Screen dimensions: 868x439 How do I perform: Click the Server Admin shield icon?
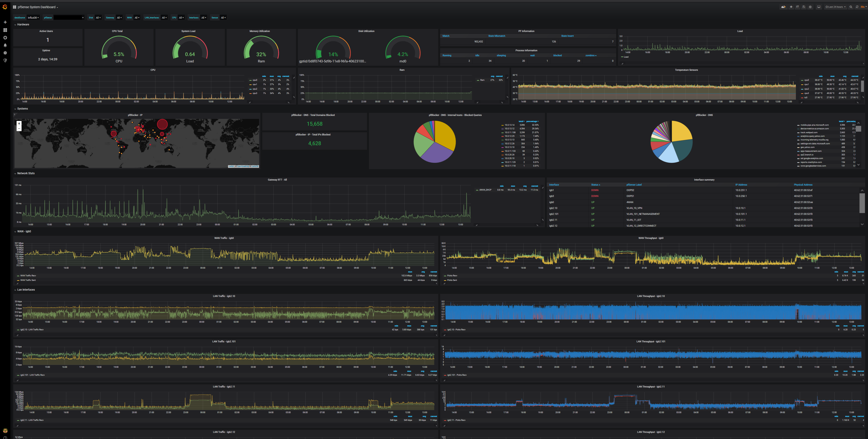(5, 61)
